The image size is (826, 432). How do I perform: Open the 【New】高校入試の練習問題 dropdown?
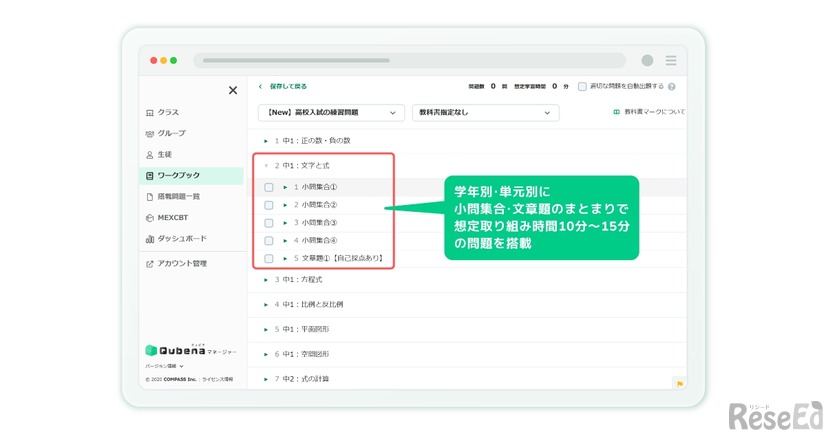coord(331,113)
